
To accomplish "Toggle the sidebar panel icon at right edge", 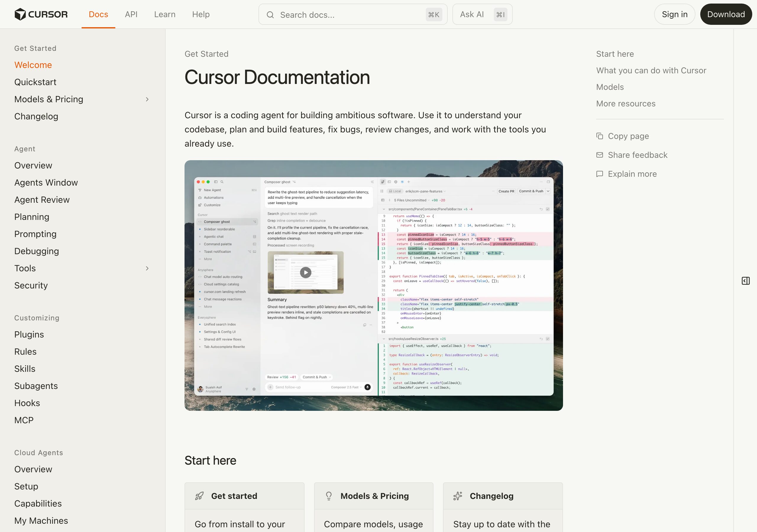I will click(x=746, y=281).
